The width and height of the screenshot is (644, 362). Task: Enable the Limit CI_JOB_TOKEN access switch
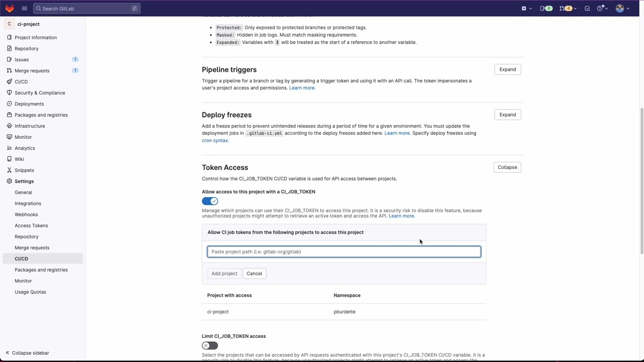point(210,345)
